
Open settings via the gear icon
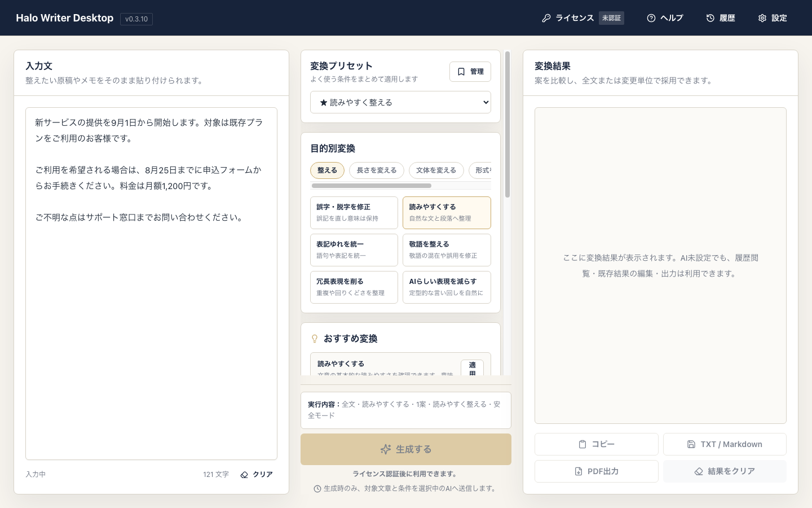tap(762, 18)
